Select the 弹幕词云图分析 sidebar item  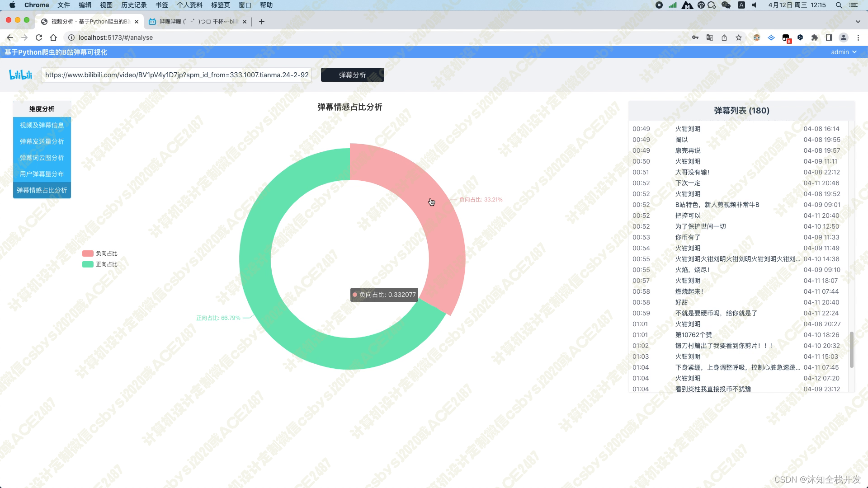42,158
